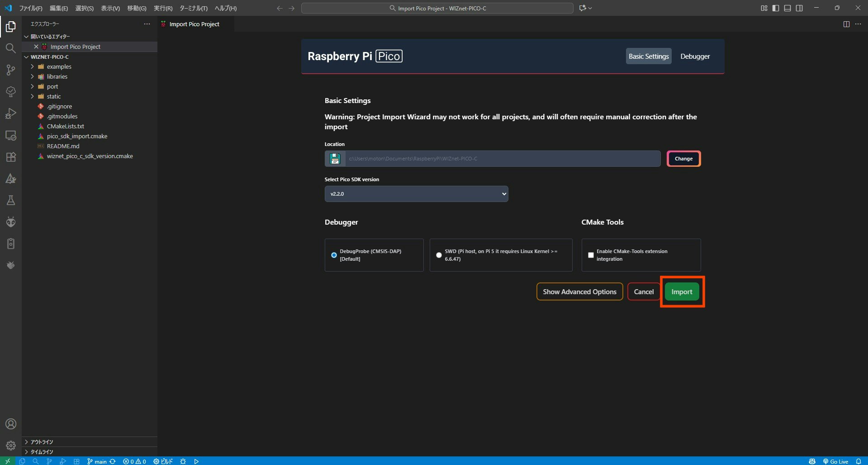Open PlatformIO alien icon in activity bar
Image resolution: width=868 pixels, height=465 pixels.
point(11,222)
